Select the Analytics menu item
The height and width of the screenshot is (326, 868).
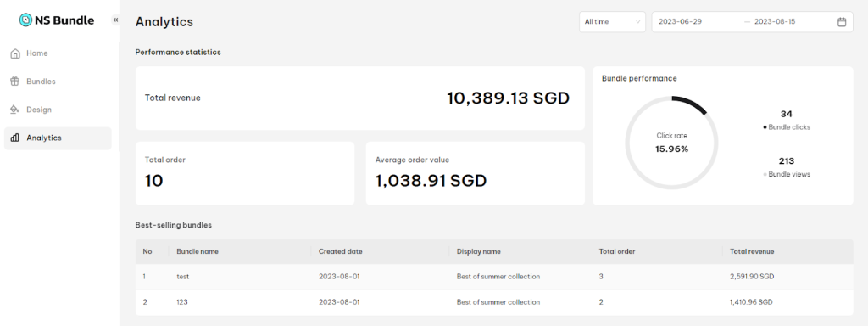(58, 138)
